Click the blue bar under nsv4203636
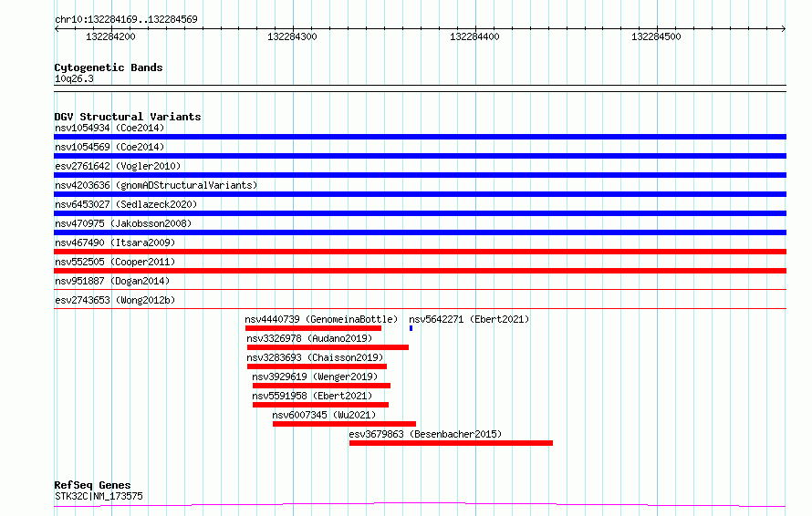 (x=420, y=194)
